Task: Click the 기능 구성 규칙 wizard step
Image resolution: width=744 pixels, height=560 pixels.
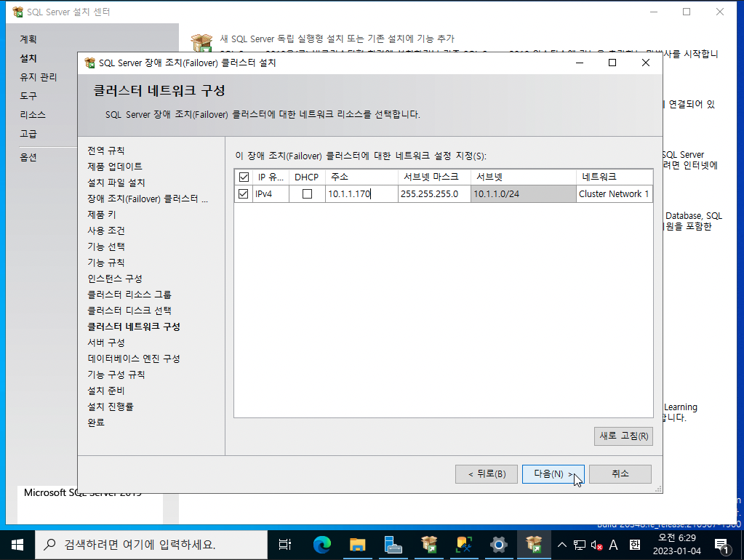Action: [116, 375]
